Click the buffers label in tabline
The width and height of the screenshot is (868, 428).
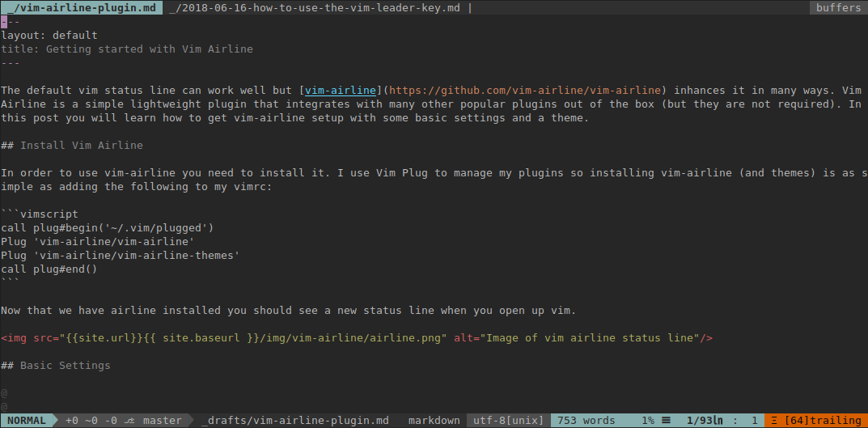(x=839, y=8)
